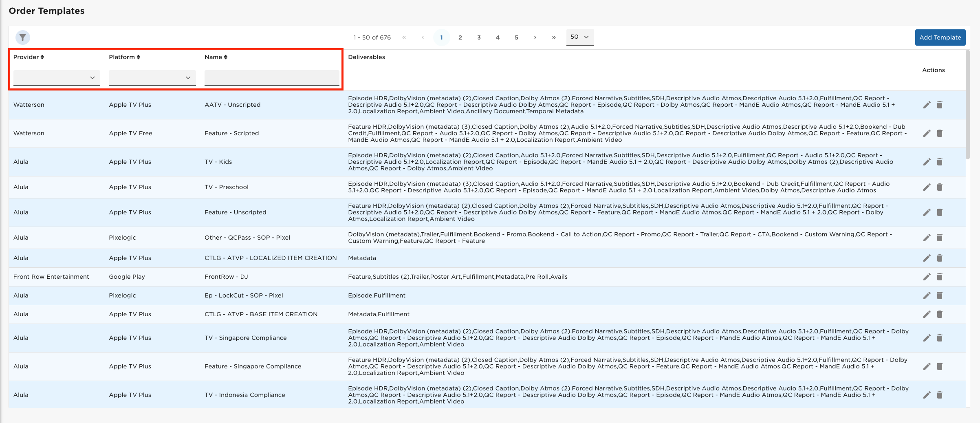
Task: Delete the Feature - Scripted template
Action: 940,133
